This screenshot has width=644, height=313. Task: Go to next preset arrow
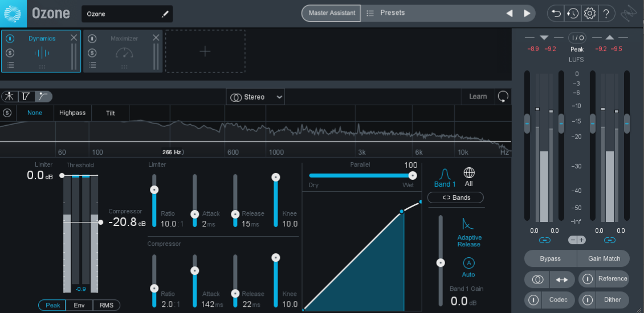(x=527, y=13)
